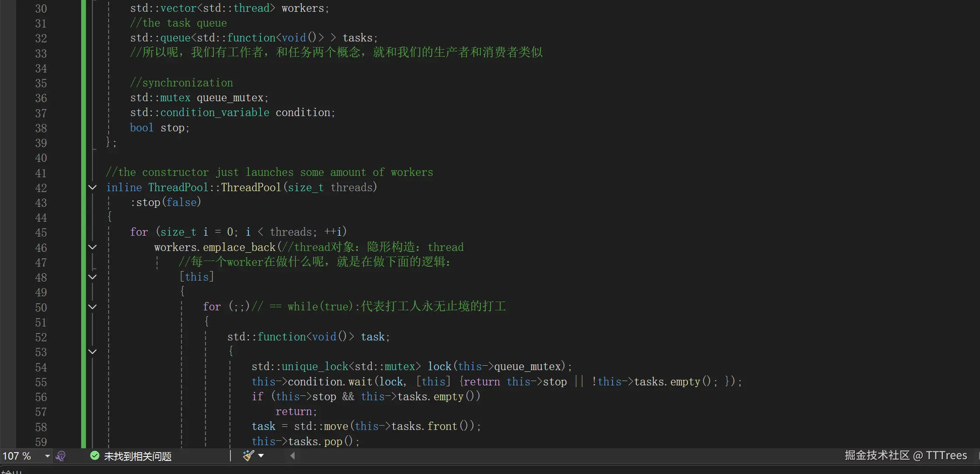Place cursor on queue_mutex declaration at line 36
This screenshot has width=980, height=474.
click(230, 98)
